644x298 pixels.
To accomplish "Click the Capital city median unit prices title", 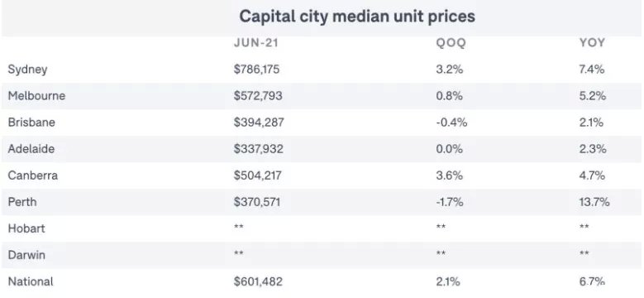I will point(357,17).
